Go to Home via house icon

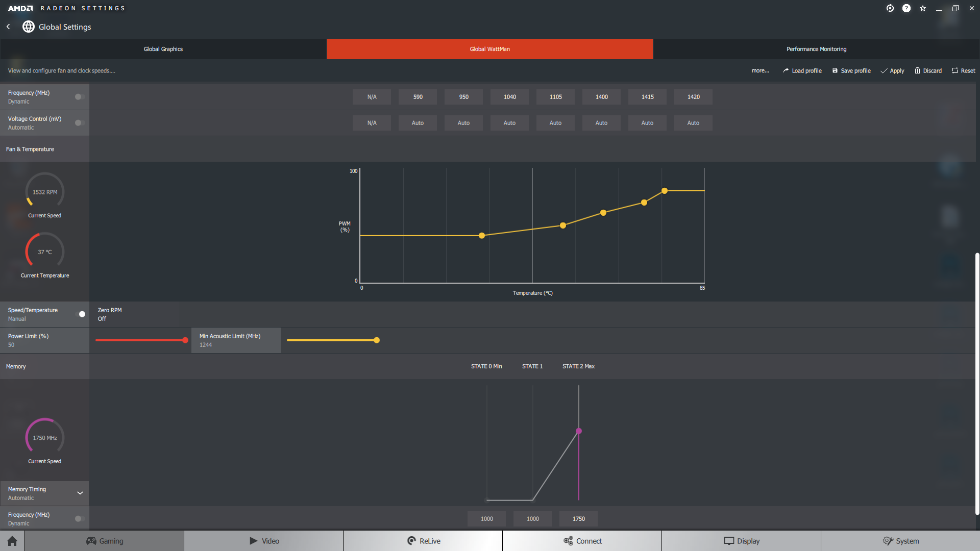[x=12, y=541]
